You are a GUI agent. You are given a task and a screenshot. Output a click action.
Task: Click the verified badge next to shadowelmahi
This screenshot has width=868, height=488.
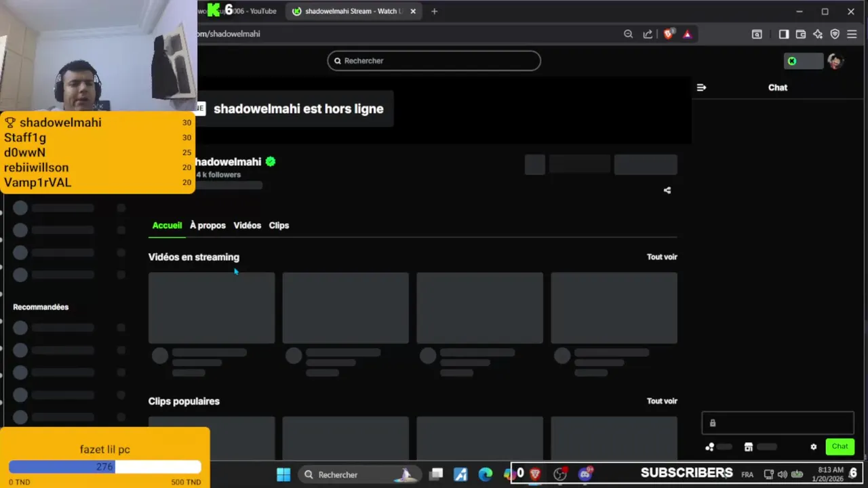click(271, 161)
